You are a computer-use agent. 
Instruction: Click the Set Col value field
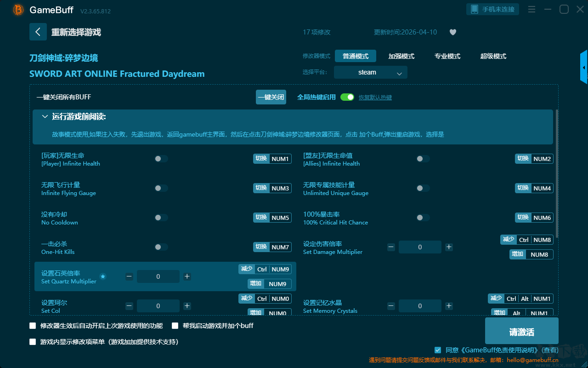click(158, 306)
